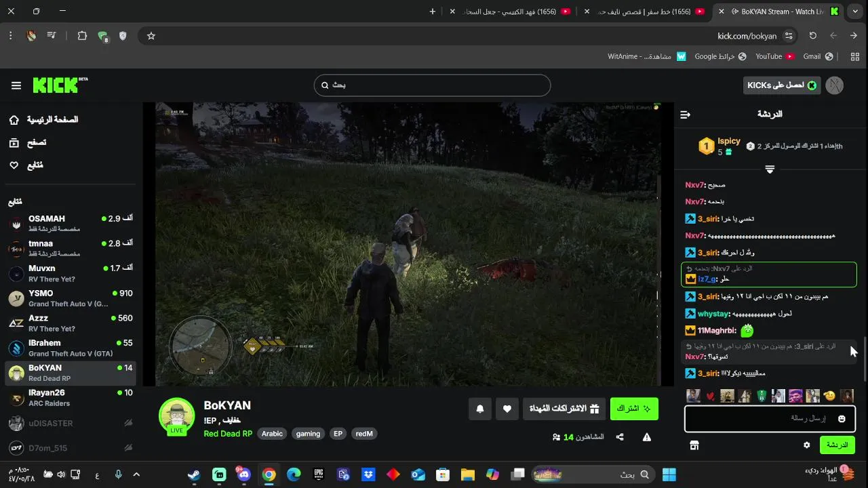Viewport: 868px width, 488px height.
Task: Click the report warning triangle icon
Action: tap(647, 438)
